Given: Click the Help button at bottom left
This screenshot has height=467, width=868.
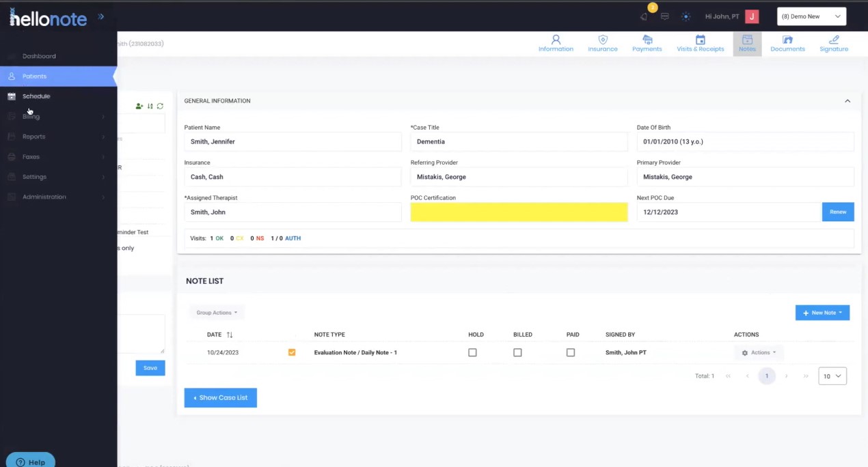Looking at the screenshot, I should coord(30,461).
